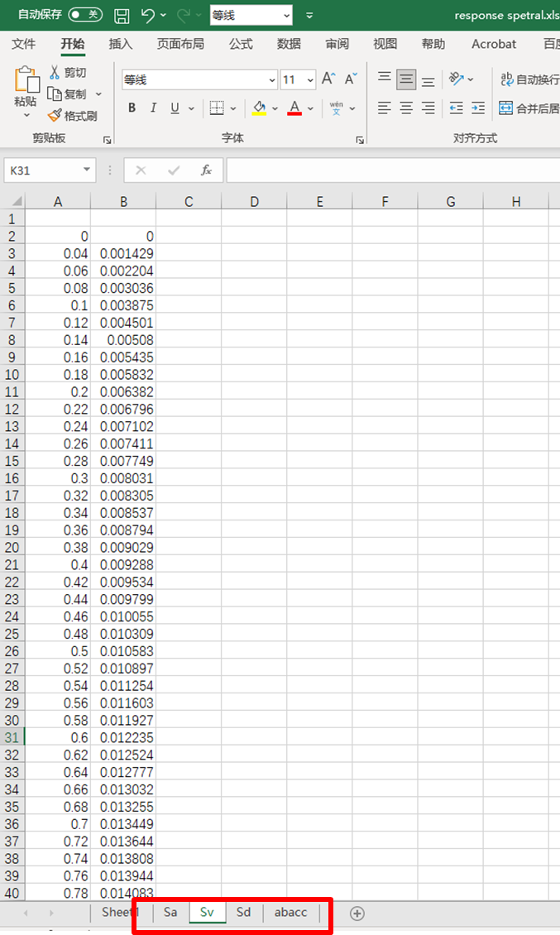Expand the borders dropdown arrow
This screenshot has width=560, height=935.
(233, 108)
